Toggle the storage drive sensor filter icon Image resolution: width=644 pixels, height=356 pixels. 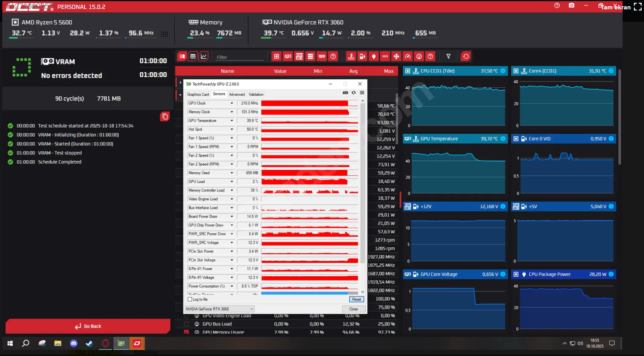pyautogui.click(x=310, y=56)
